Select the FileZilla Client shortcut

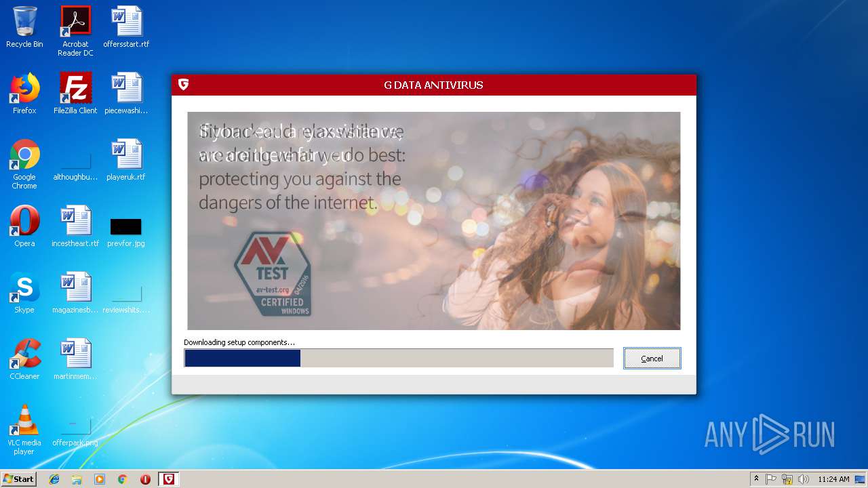pos(75,94)
